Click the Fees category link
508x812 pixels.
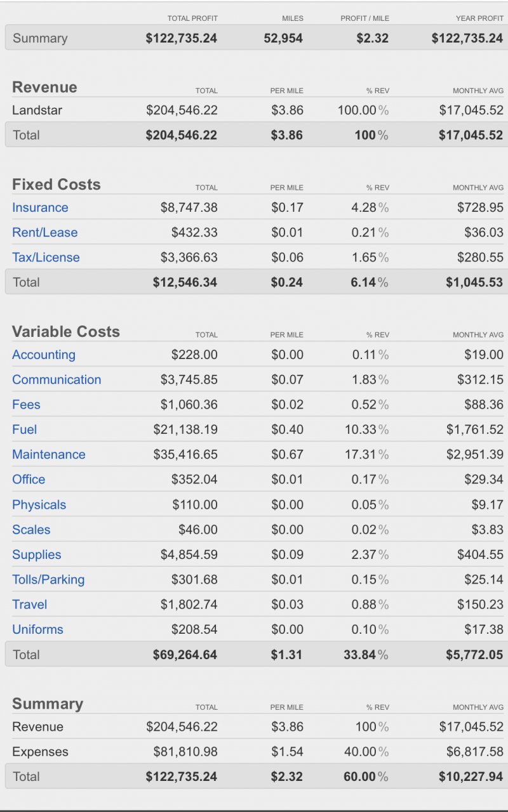pos(26,404)
